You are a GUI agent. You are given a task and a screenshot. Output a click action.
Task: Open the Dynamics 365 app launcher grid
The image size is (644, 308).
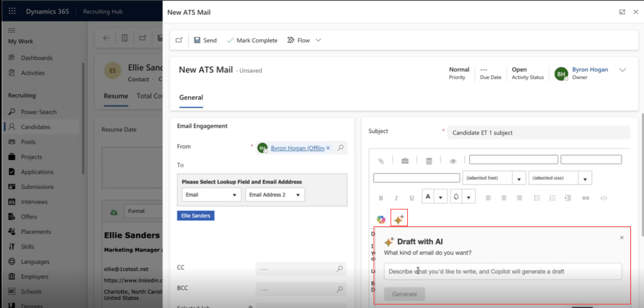12,11
